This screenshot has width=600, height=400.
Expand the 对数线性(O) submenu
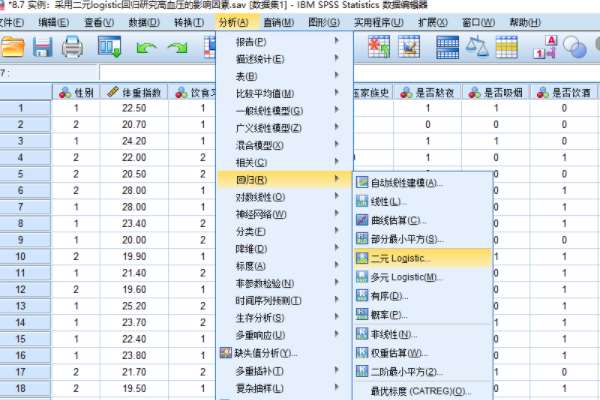click(284, 197)
